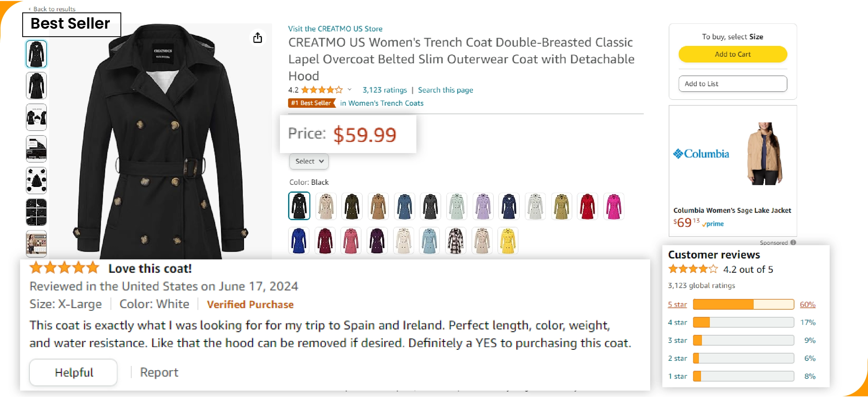
Task: Click the #1 Best Seller badge
Action: click(x=311, y=103)
